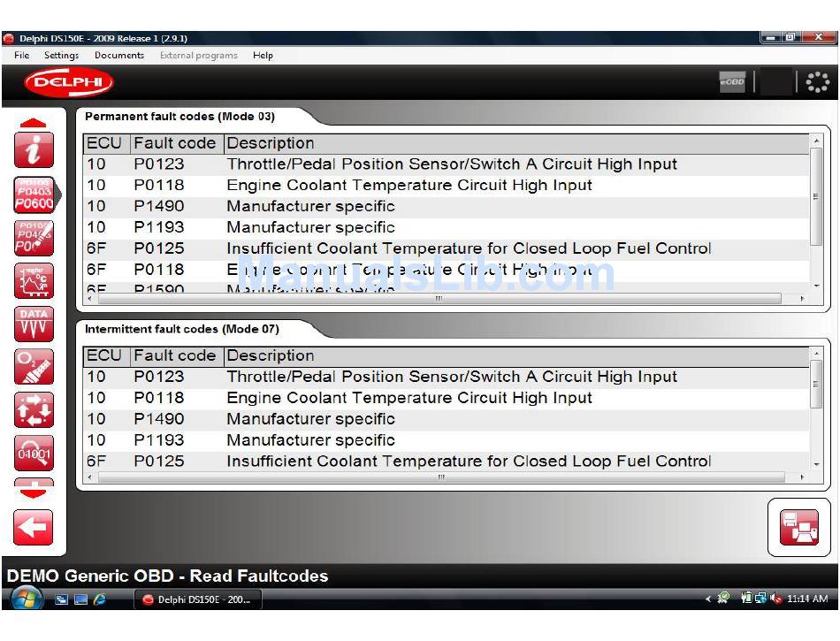Select P1490 row in Intermittent fault codes
The height and width of the screenshot is (641, 840).
(447, 419)
